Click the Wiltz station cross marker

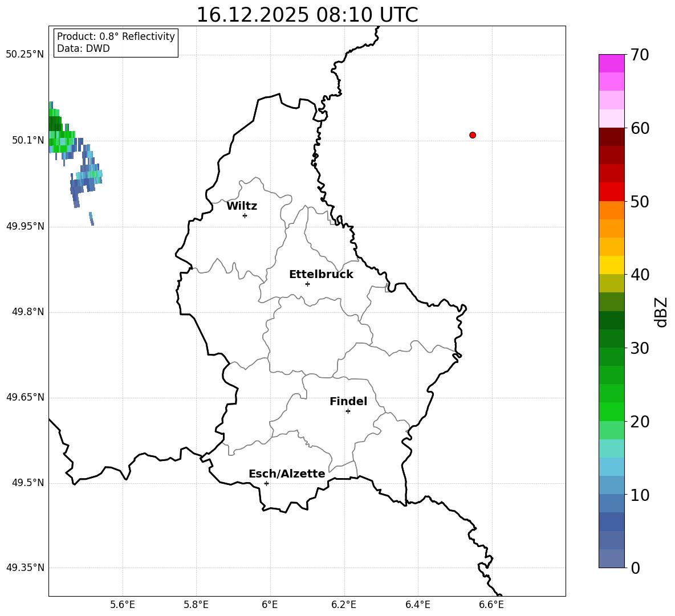pyautogui.click(x=245, y=215)
